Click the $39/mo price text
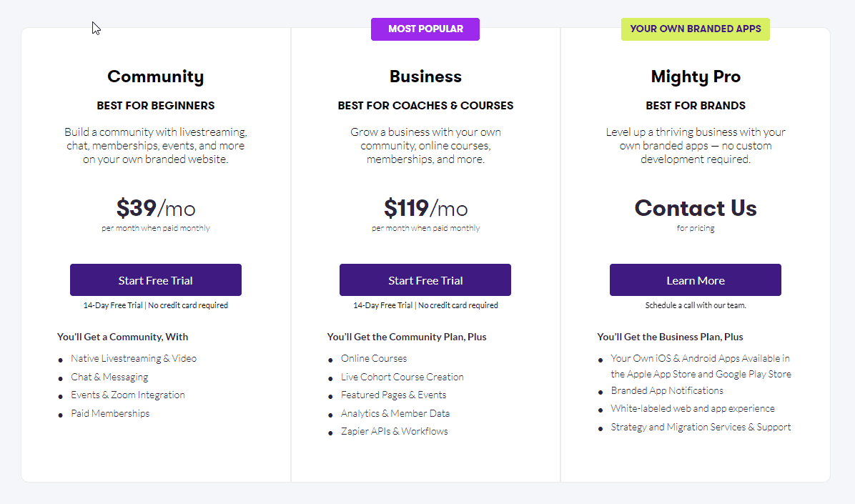The height and width of the screenshot is (504, 855). pos(155,208)
